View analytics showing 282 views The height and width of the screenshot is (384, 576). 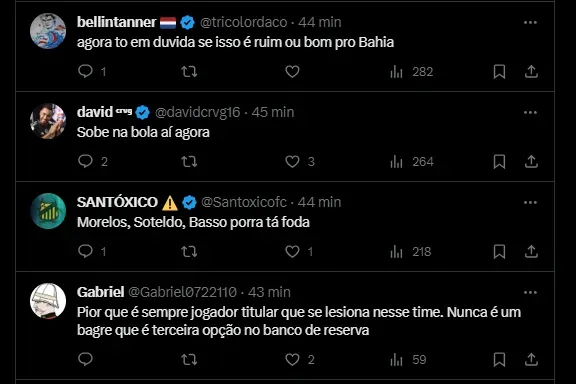click(411, 71)
